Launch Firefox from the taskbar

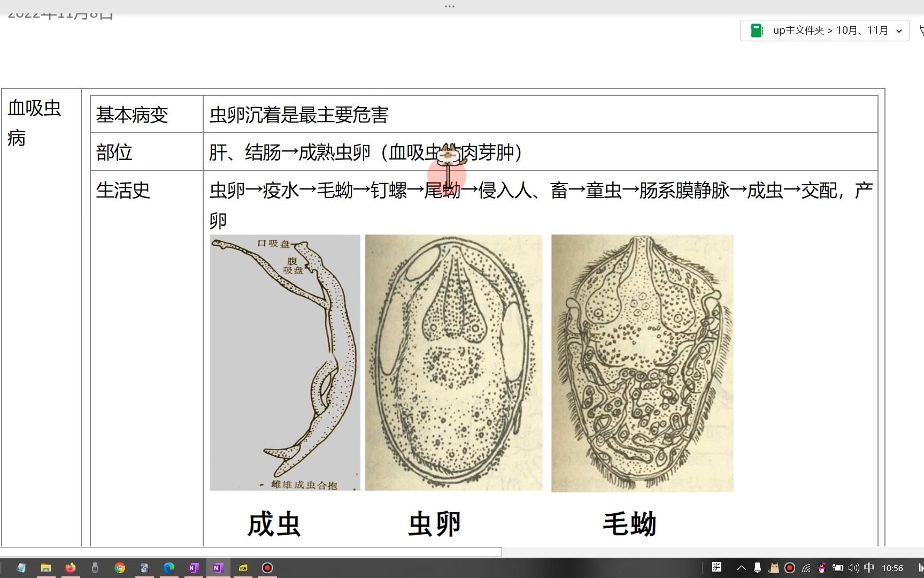tap(71, 568)
